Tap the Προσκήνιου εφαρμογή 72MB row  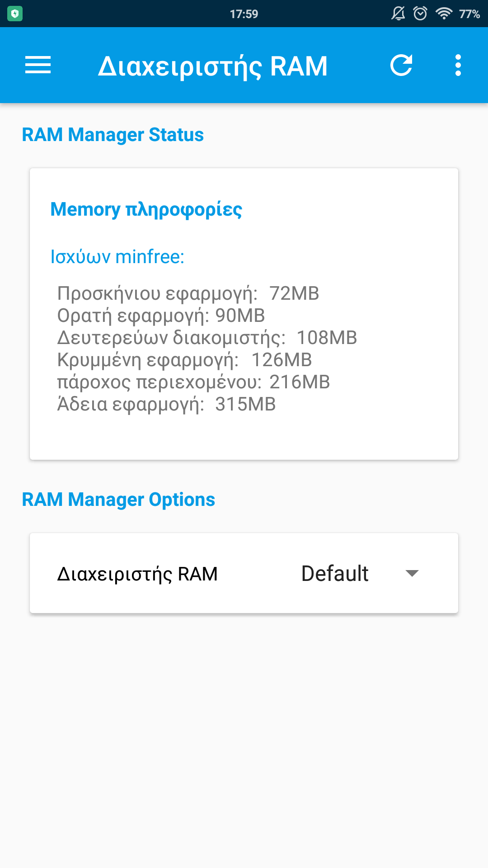(x=188, y=293)
